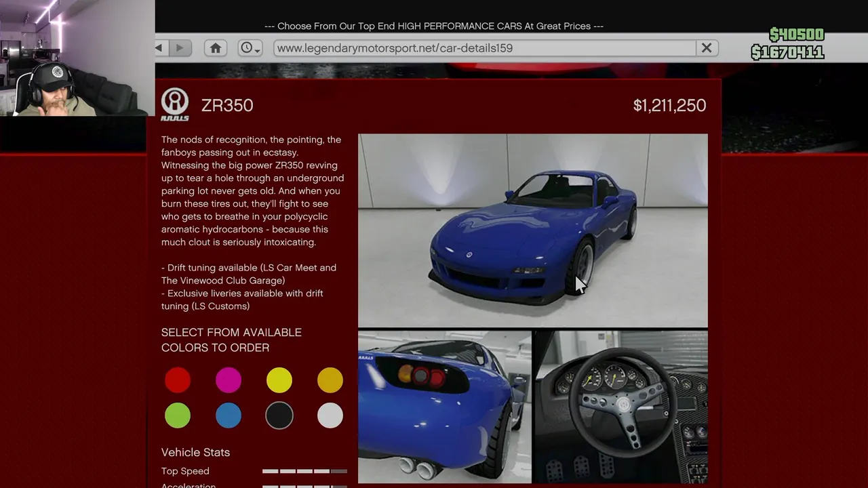Click the $1670411 bank balance
868x488 pixels.
click(787, 52)
